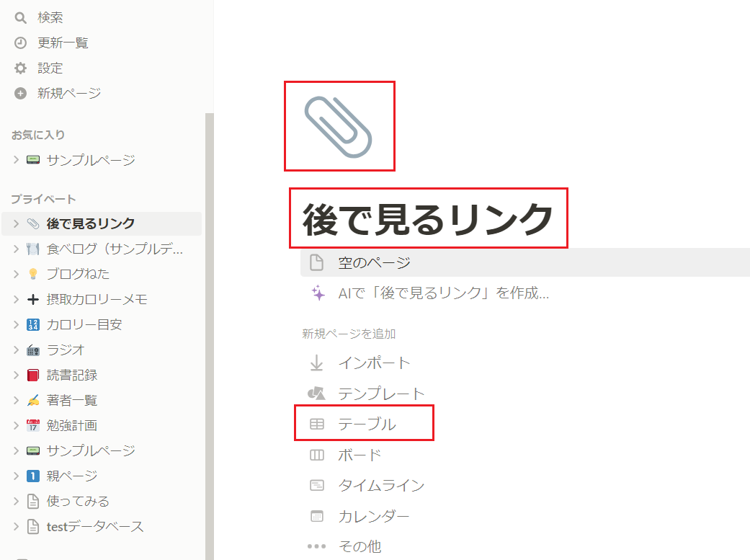Image resolution: width=750 pixels, height=560 pixels.
Task: Choose ボード database layout
Action: pyautogui.click(x=360, y=455)
